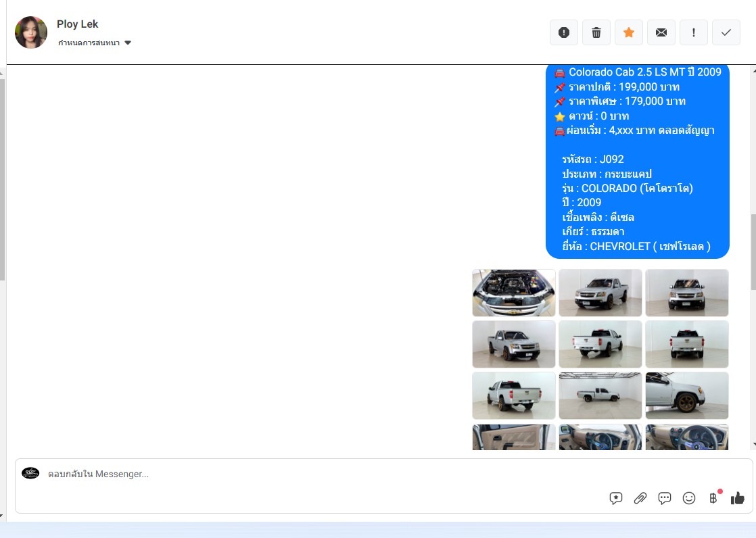Image resolution: width=756 pixels, height=538 pixels.
Task: Open dashboard interior thumbnail in middle column
Action: pyautogui.click(x=600, y=437)
